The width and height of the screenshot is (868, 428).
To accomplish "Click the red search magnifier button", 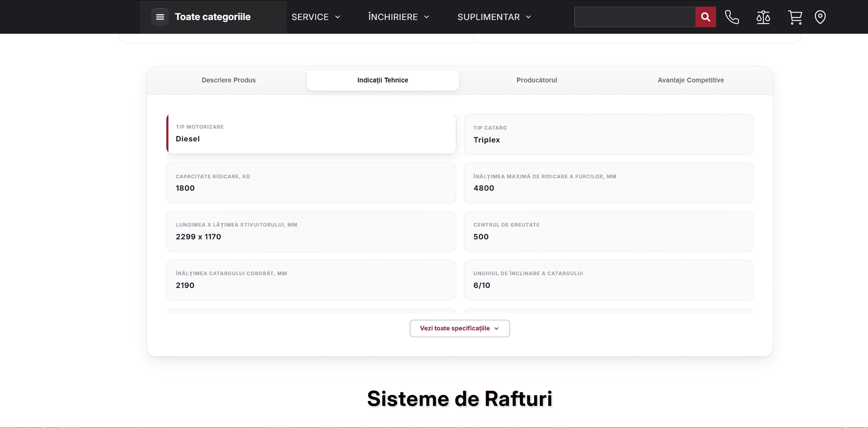I will tap(705, 17).
